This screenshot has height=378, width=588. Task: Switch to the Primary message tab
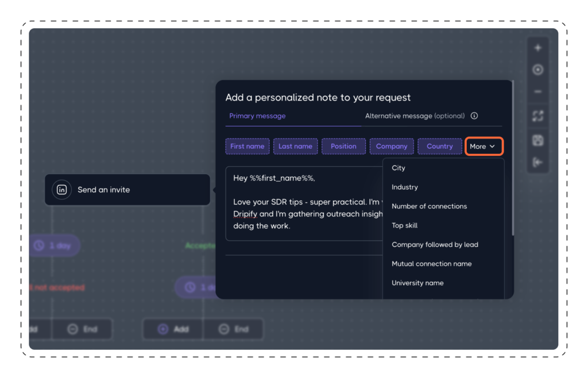pyautogui.click(x=257, y=115)
